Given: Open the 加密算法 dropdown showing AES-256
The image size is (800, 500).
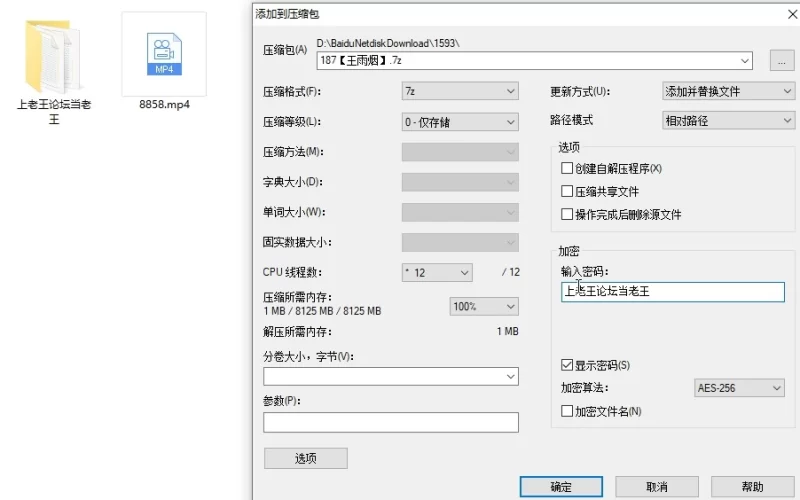Looking at the screenshot, I should (739, 388).
